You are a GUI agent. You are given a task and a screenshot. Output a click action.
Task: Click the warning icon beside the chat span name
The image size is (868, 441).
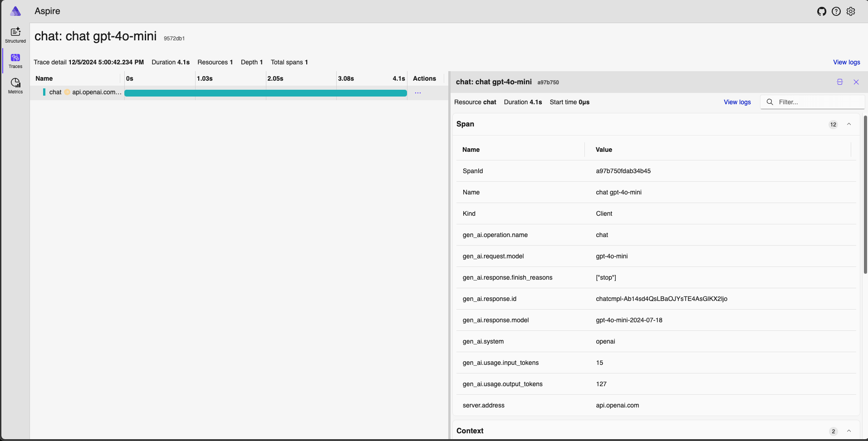click(x=66, y=92)
